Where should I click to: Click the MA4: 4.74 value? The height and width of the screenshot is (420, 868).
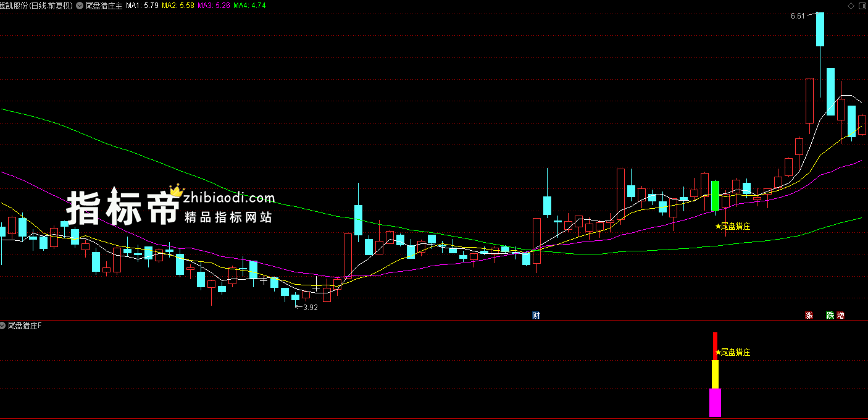[x=249, y=5]
